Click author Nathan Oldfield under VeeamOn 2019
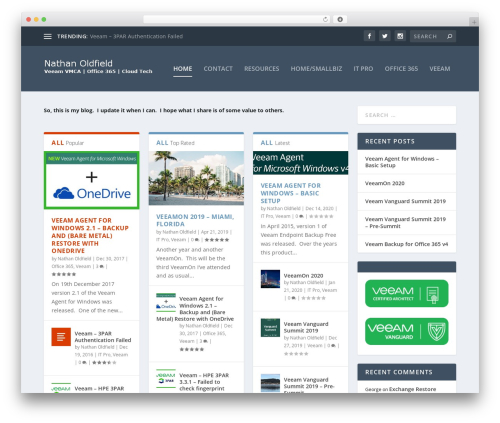 [x=179, y=232]
